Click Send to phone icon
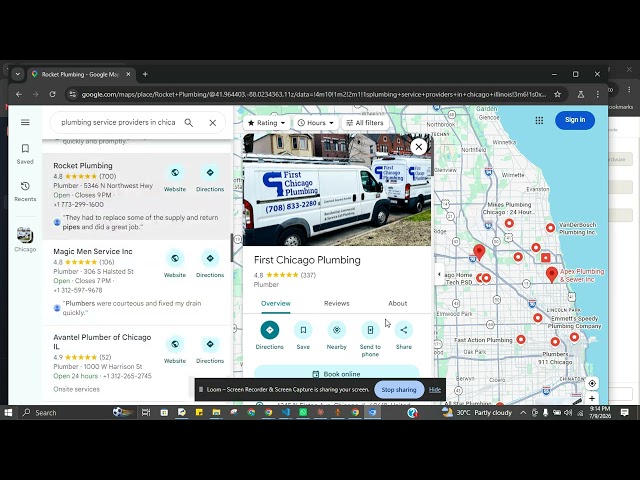This screenshot has height=480, width=640. (x=370, y=330)
